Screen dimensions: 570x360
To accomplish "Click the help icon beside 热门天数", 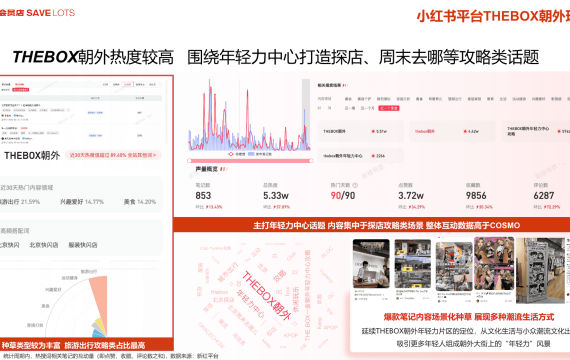I will [x=355, y=185].
